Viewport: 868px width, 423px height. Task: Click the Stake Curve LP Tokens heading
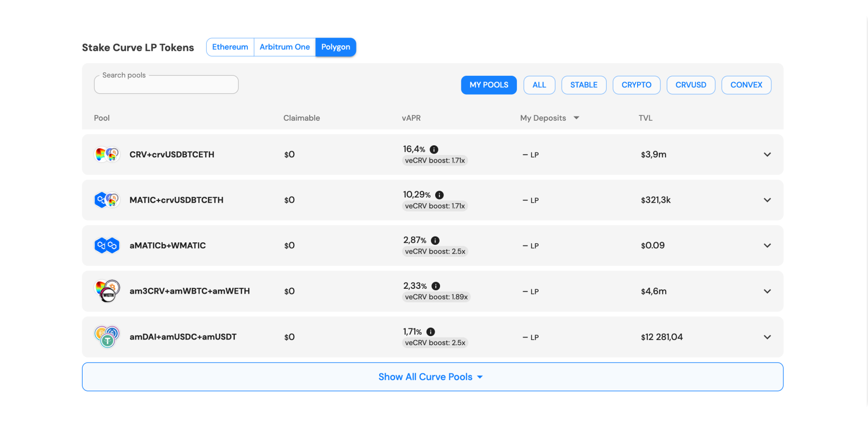click(138, 47)
